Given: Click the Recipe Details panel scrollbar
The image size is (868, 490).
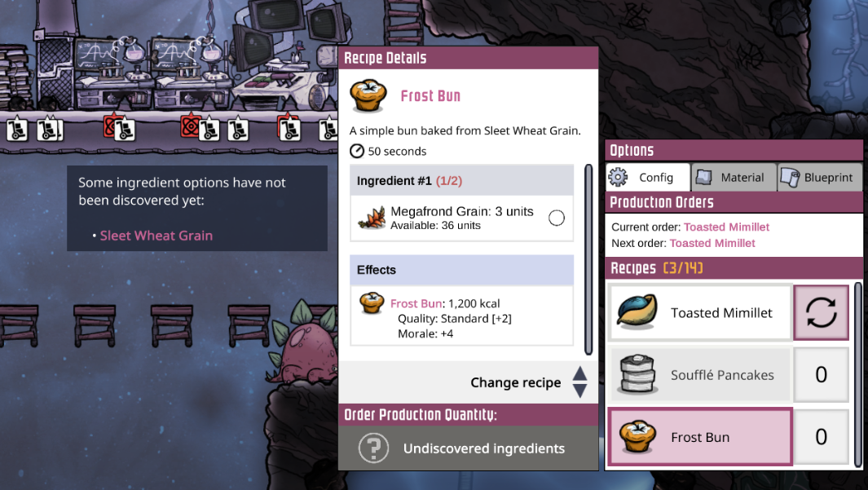Looking at the screenshot, I should pos(588,259).
